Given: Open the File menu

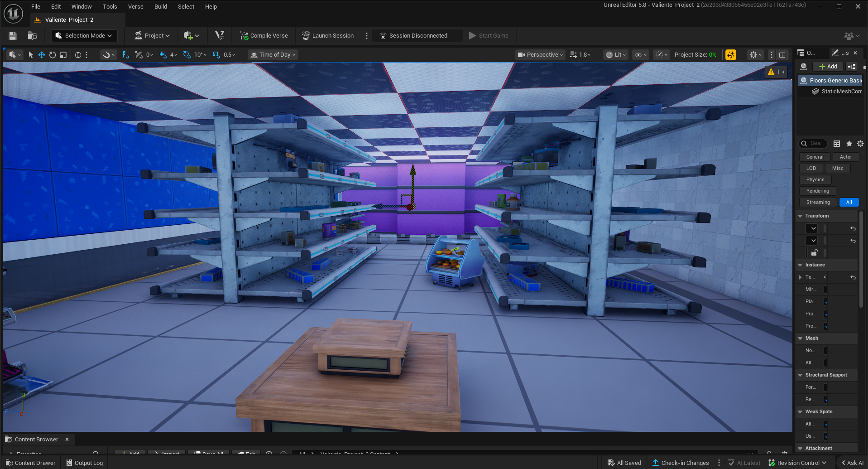Looking at the screenshot, I should pyautogui.click(x=36, y=7).
